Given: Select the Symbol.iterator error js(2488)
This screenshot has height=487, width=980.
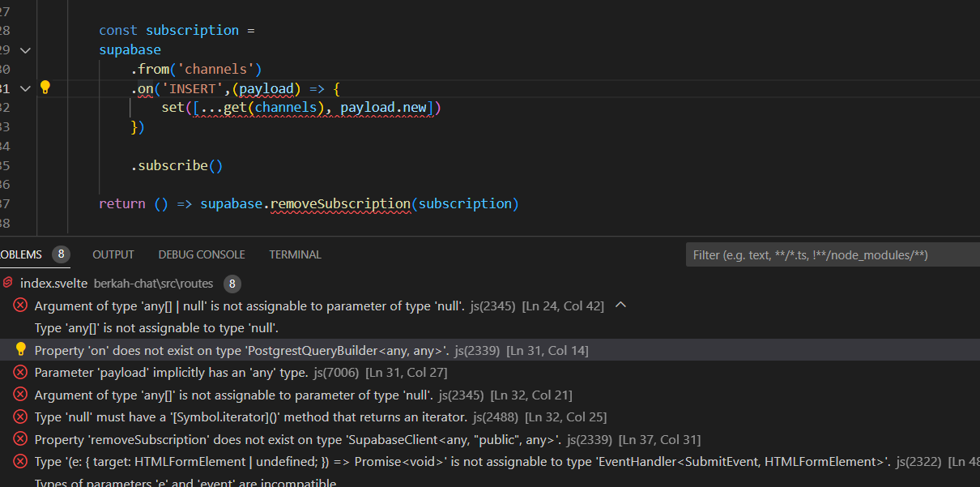Looking at the screenshot, I should [490, 417].
